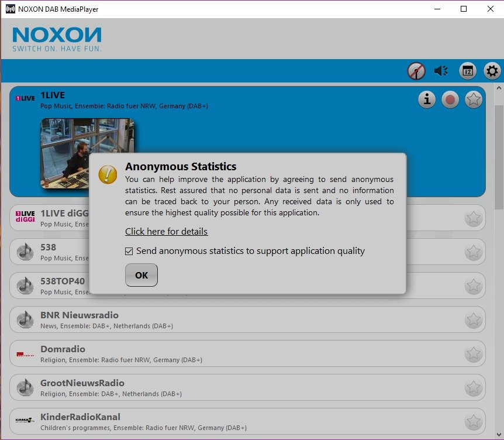Open the program guide calendar icon
This screenshot has width=504, height=440.
pyautogui.click(x=468, y=71)
